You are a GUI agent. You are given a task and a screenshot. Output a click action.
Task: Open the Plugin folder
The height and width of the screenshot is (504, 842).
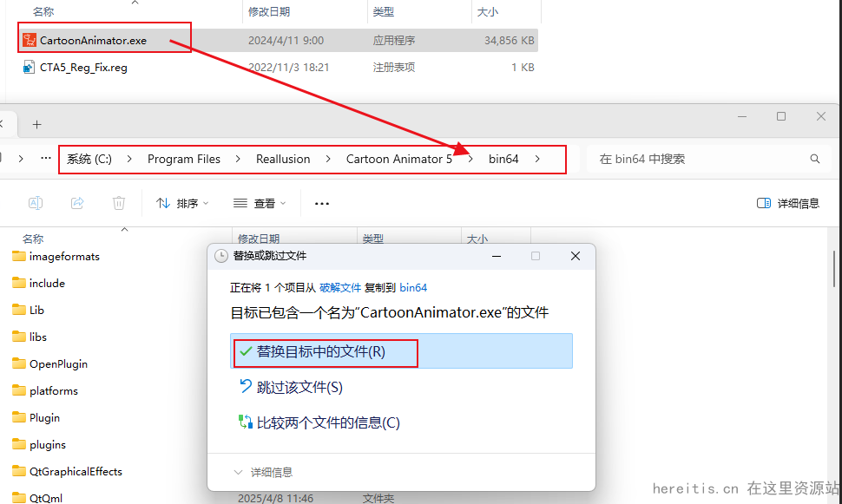(36, 417)
